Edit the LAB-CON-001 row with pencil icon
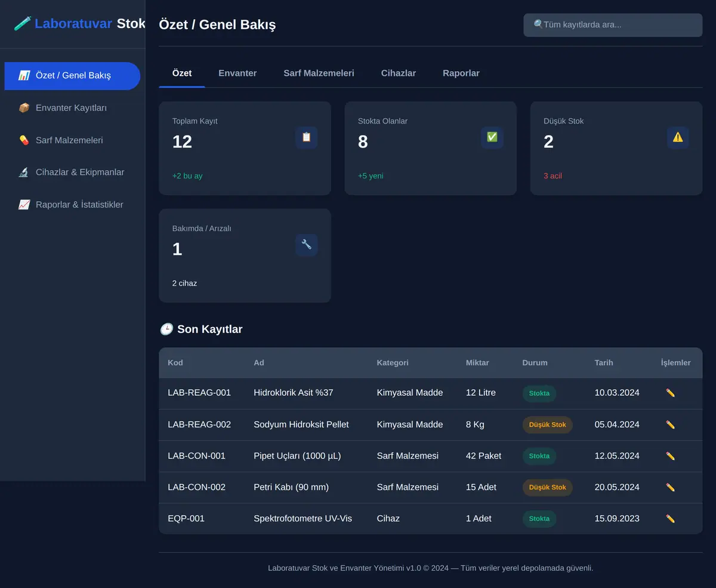716x588 pixels. [x=670, y=455]
